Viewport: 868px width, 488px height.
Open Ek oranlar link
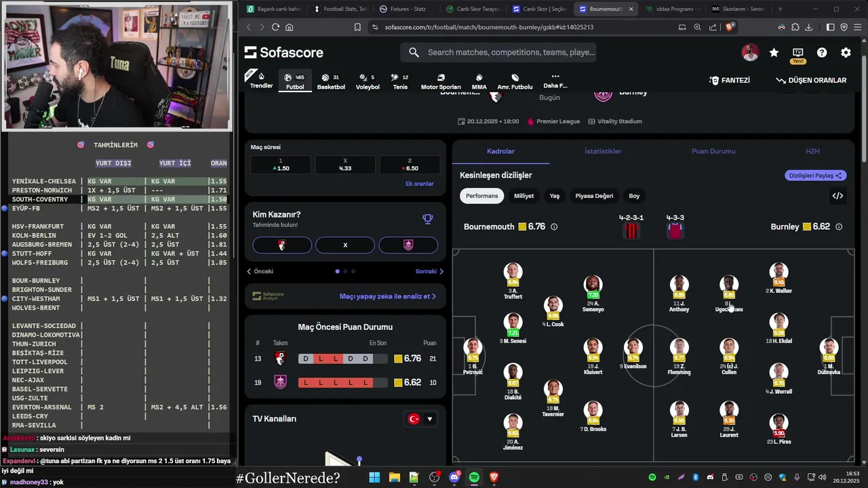(x=419, y=184)
